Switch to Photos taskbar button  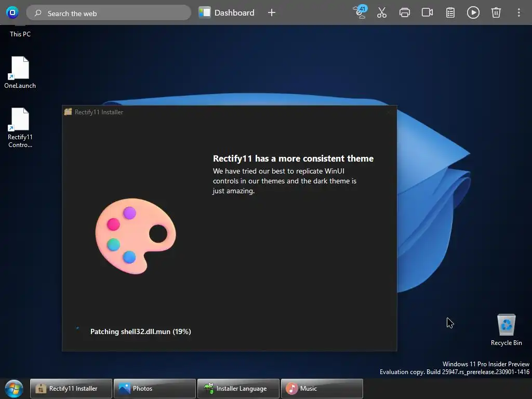pyautogui.click(x=155, y=389)
